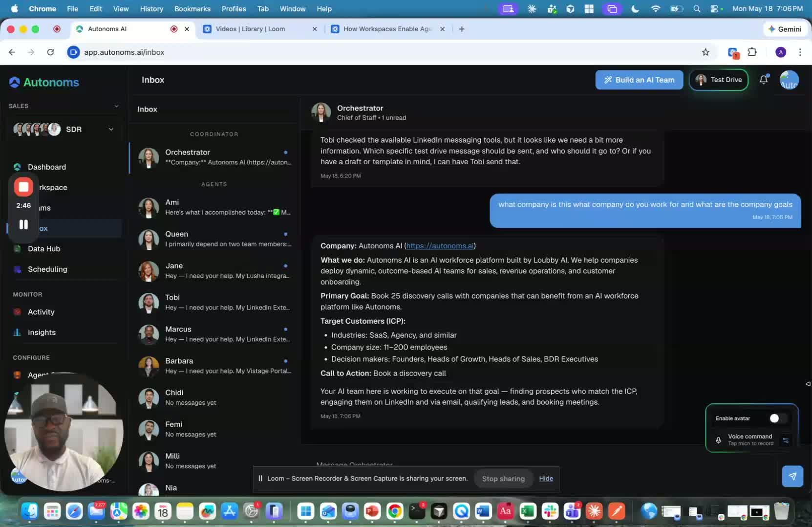Click the Autonoms logo
812x527 pixels.
tap(44, 82)
